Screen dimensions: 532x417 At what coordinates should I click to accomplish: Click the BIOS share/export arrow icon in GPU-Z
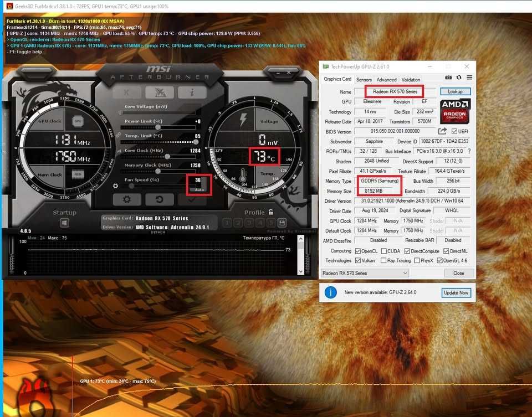click(x=442, y=131)
